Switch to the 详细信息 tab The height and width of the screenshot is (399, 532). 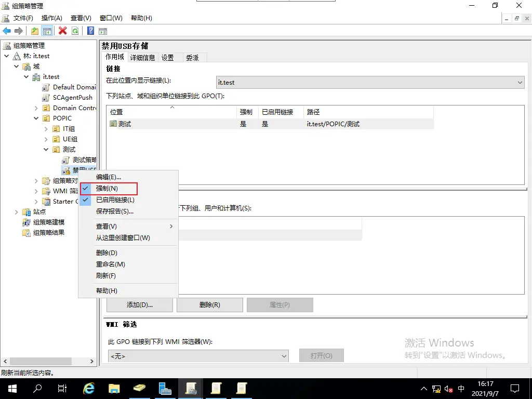[142, 58]
